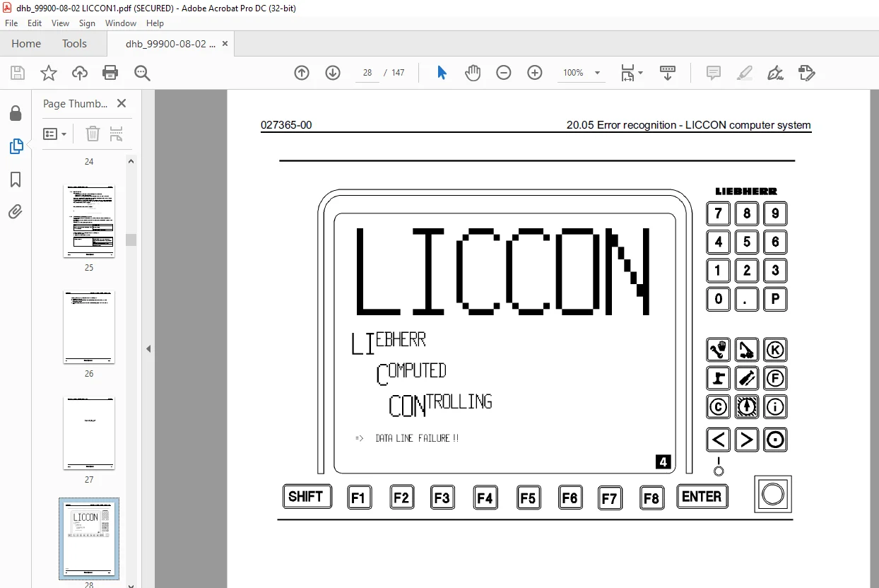Click the right arrow key in the diagram

point(747,440)
